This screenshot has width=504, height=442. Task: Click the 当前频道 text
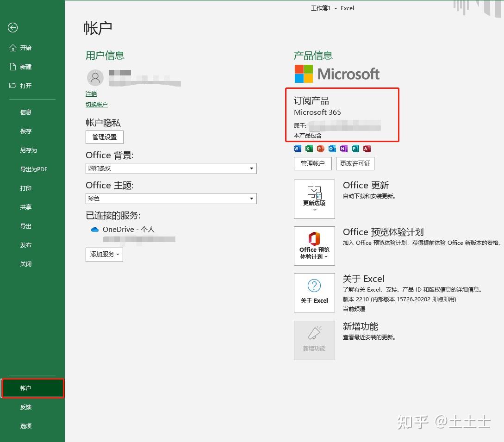coord(354,309)
